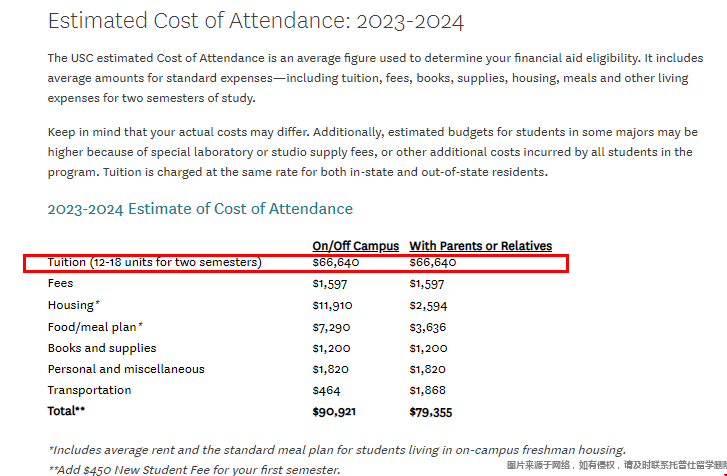Select the $1,868 transportation cost
Viewport: 727px width, 476px height.
click(427, 390)
